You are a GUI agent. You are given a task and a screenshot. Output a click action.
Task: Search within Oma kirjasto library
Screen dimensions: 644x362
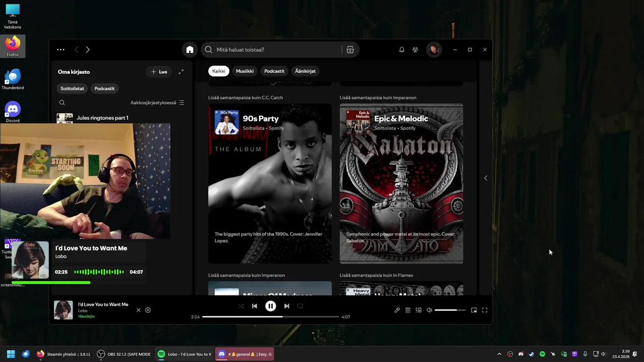[x=62, y=103]
